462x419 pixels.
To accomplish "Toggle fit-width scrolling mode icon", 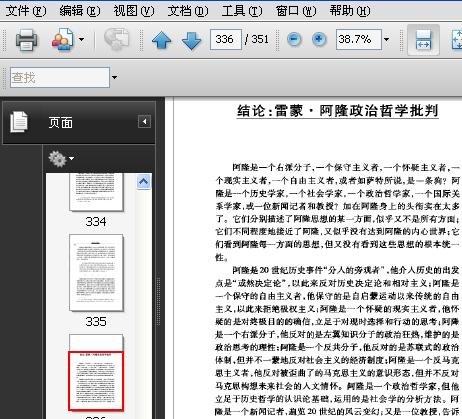I will pos(423,40).
